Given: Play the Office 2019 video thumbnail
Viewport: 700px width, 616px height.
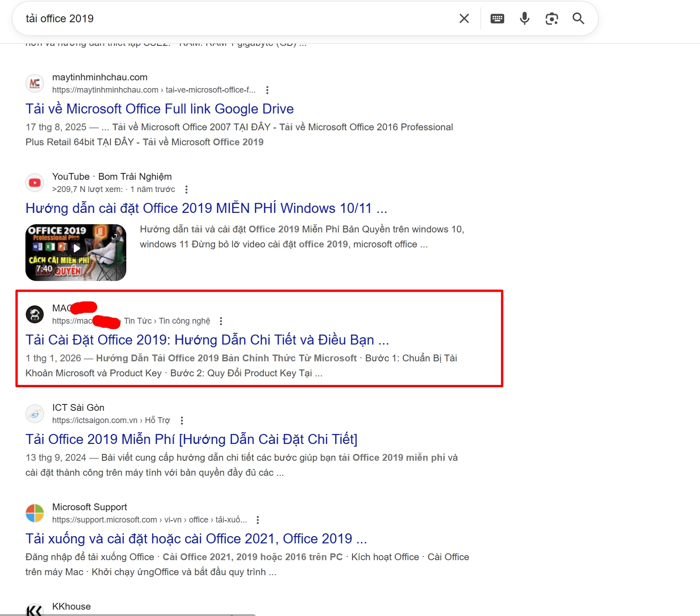Looking at the screenshot, I should (x=76, y=252).
